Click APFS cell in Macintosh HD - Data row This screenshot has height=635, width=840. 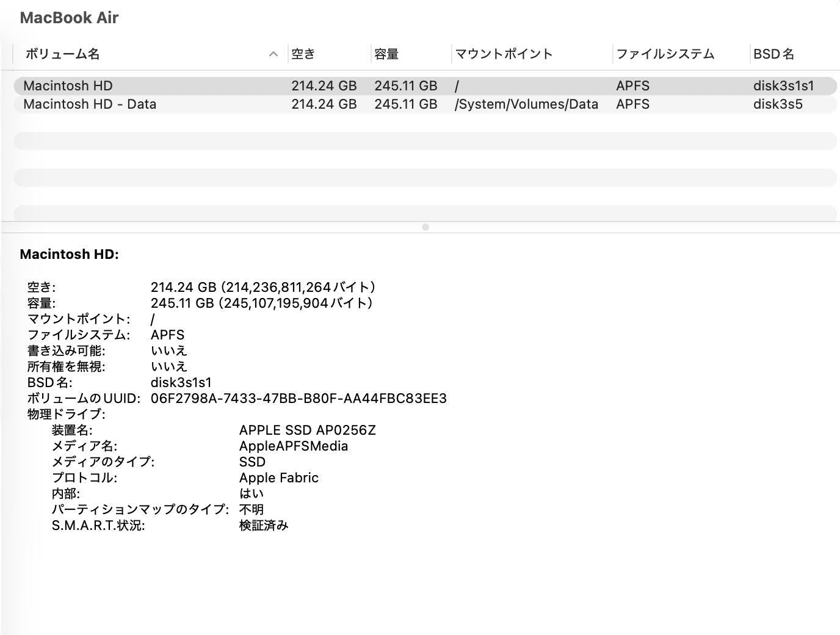pos(632,104)
